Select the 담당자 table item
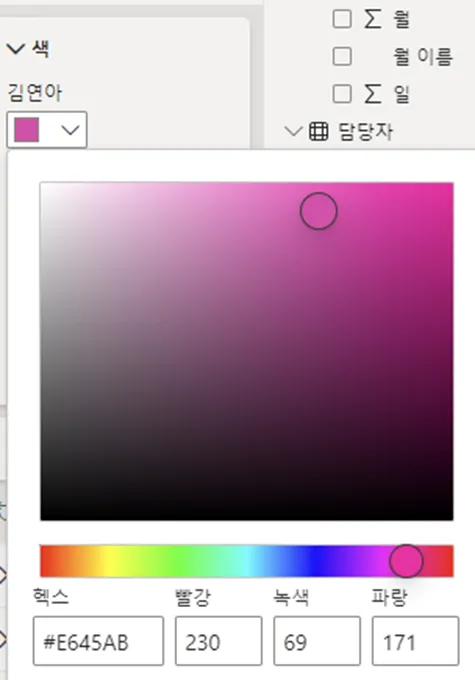Image resolution: width=475 pixels, height=680 pixels. tap(365, 131)
